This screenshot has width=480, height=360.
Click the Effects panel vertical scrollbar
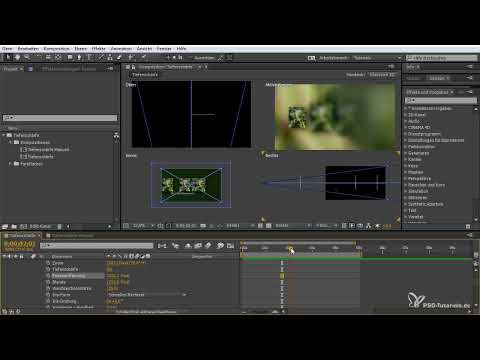(476, 164)
